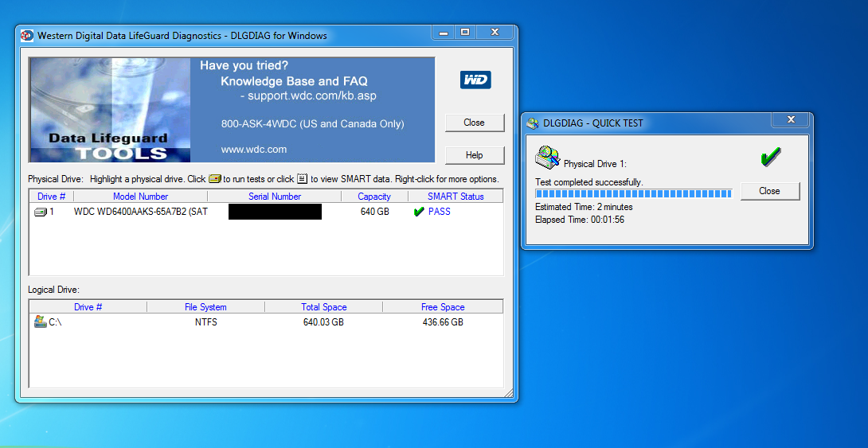Click support.wdc.com/kb.asp text in banner

(x=312, y=95)
